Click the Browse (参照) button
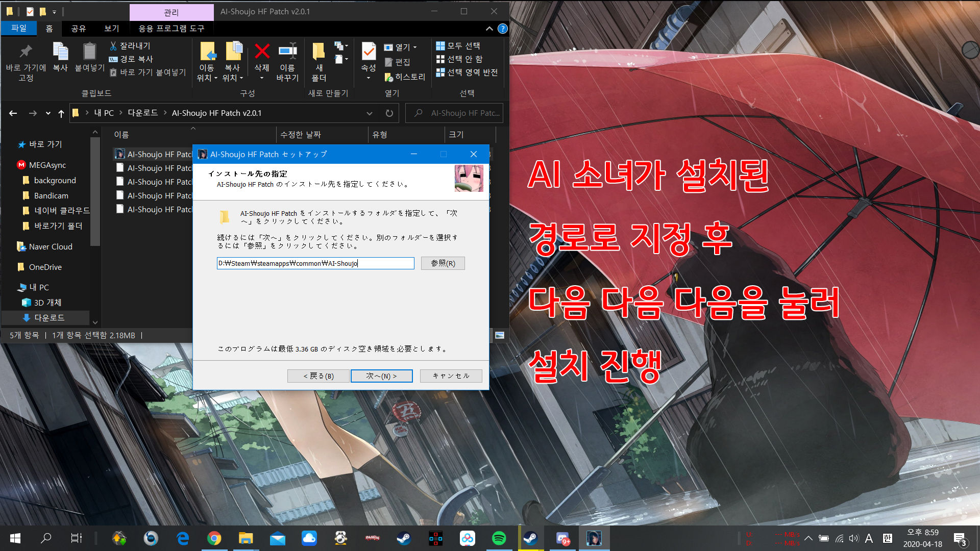 tap(443, 263)
